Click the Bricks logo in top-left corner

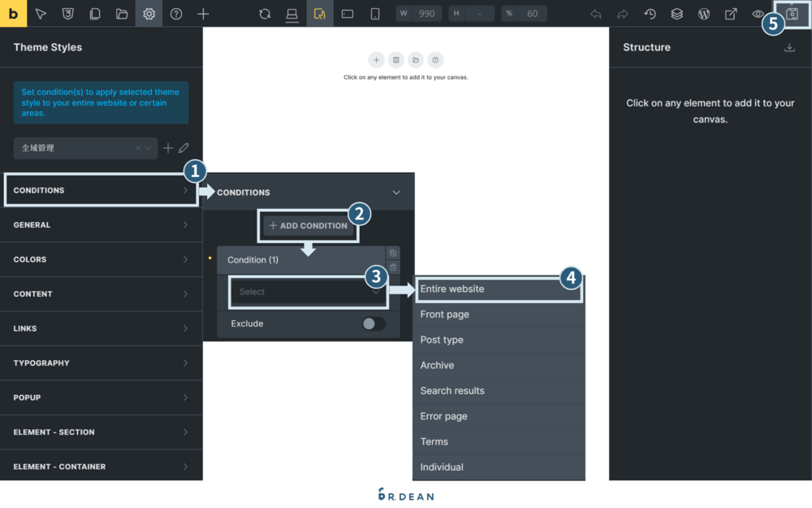(x=13, y=13)
